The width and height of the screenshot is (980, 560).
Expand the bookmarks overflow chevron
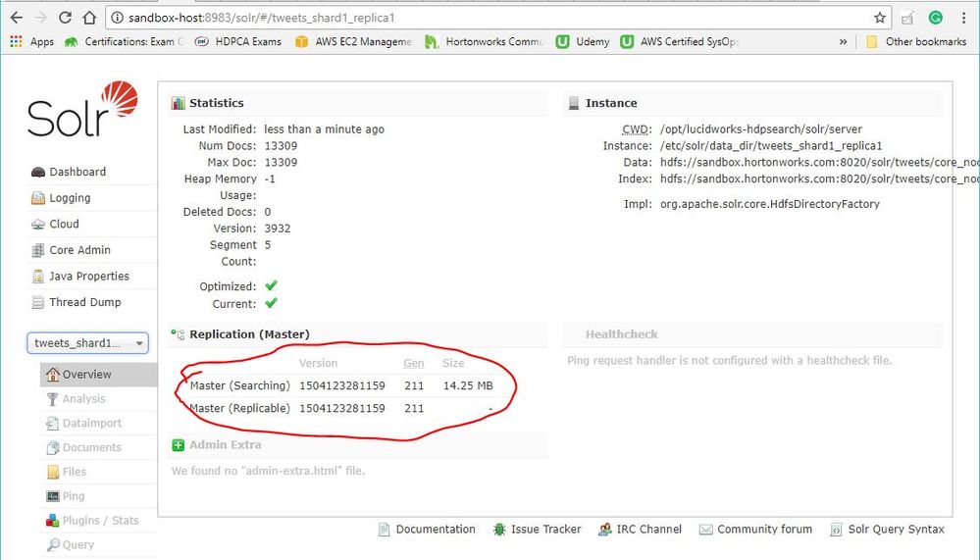[843, 41]
